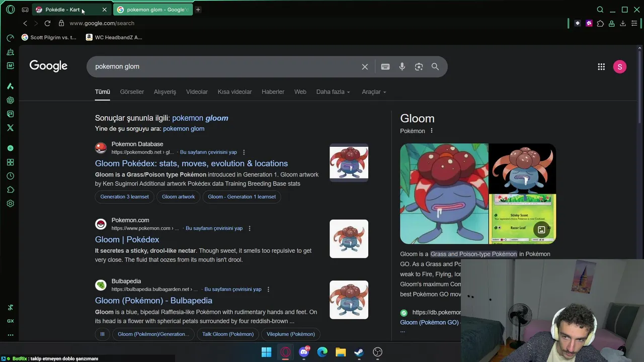Open Settings gear icon in sidebar

[x=10, y=204]
